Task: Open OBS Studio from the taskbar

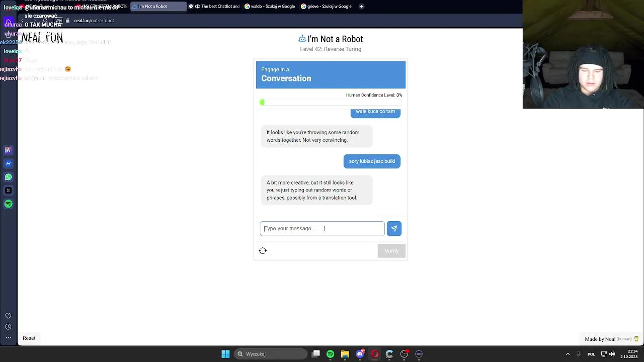Action: [404, 354]
